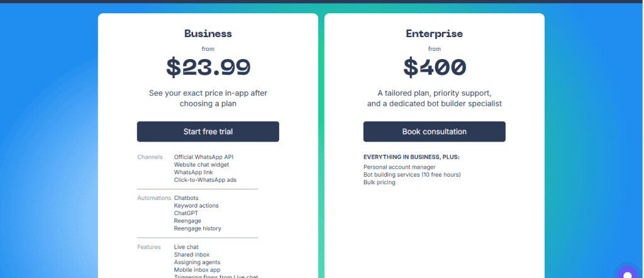Screen dimensions: 644x278
Task: Click the $23.99 Business price
Action: pyautogui.click(x=208, y=67)
